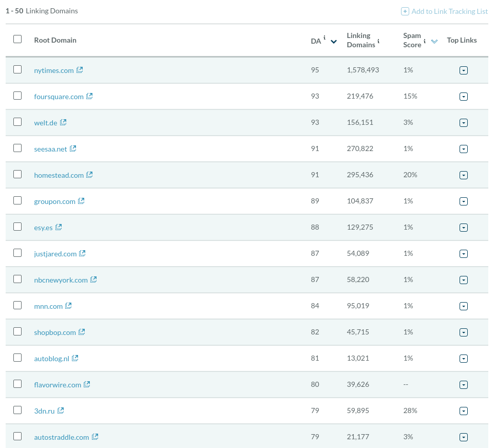Check the foursquare.com row checkbox

click(17, 96)
